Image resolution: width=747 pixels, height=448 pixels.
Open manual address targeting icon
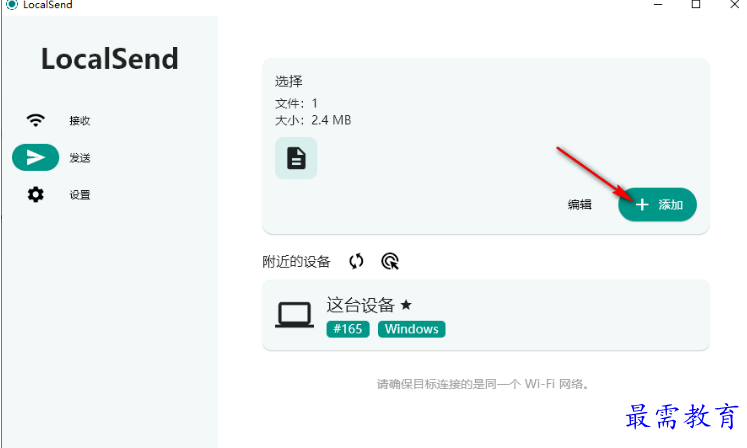tap(390, 261)
